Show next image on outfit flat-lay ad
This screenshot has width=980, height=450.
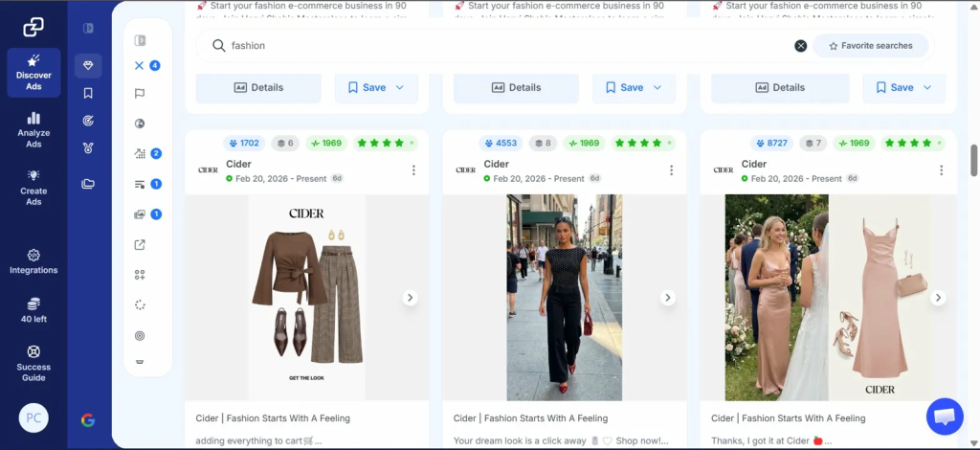pos(410,298)
